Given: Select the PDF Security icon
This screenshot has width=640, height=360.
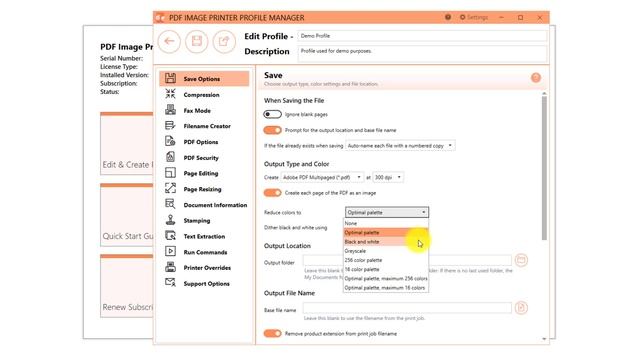Looking at the screenshot, I should [x=170, y=157].
